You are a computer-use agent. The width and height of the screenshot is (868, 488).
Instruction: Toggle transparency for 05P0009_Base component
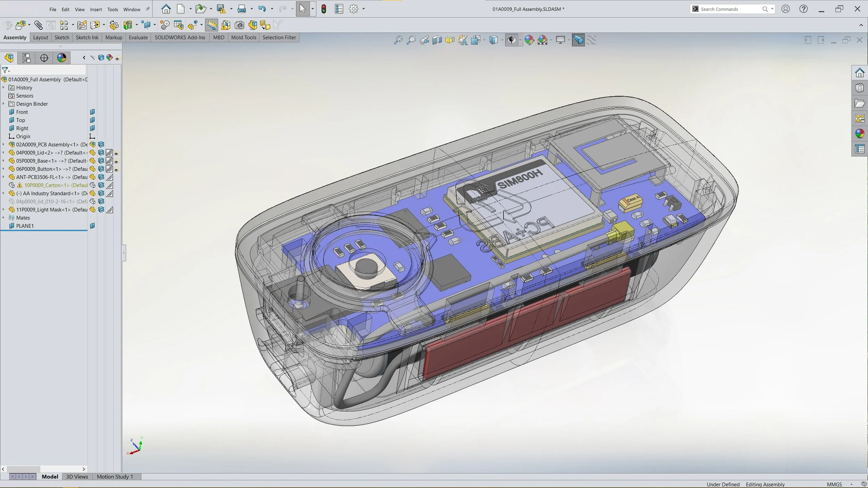[x=109, y=161]
